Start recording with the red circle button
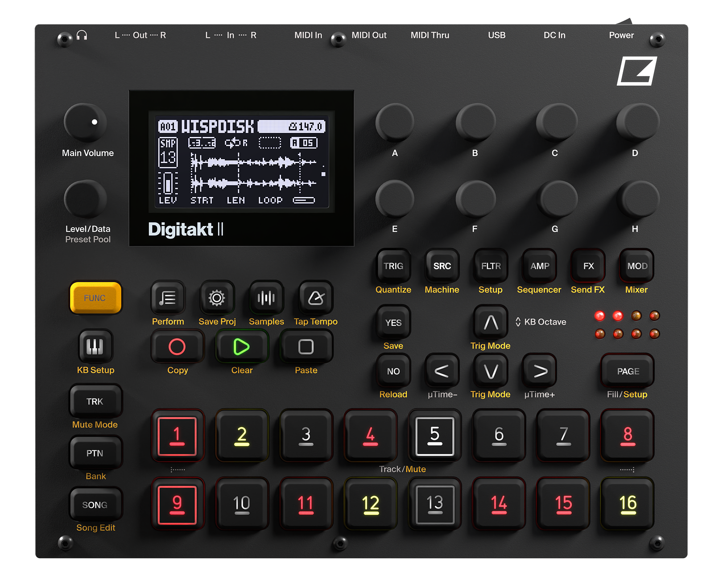Viewport: 719px width, 588px height. click(x=177, y=346)
